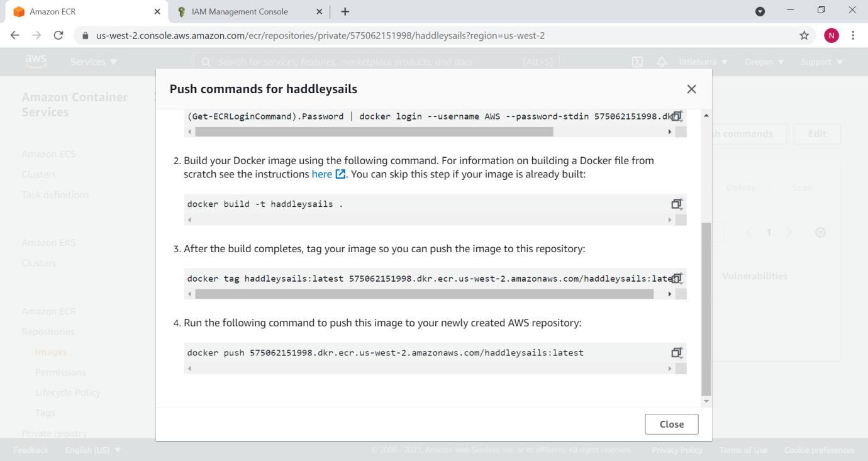Open the English (US) language dropdown
868x461 pixels.
[93, 450]
